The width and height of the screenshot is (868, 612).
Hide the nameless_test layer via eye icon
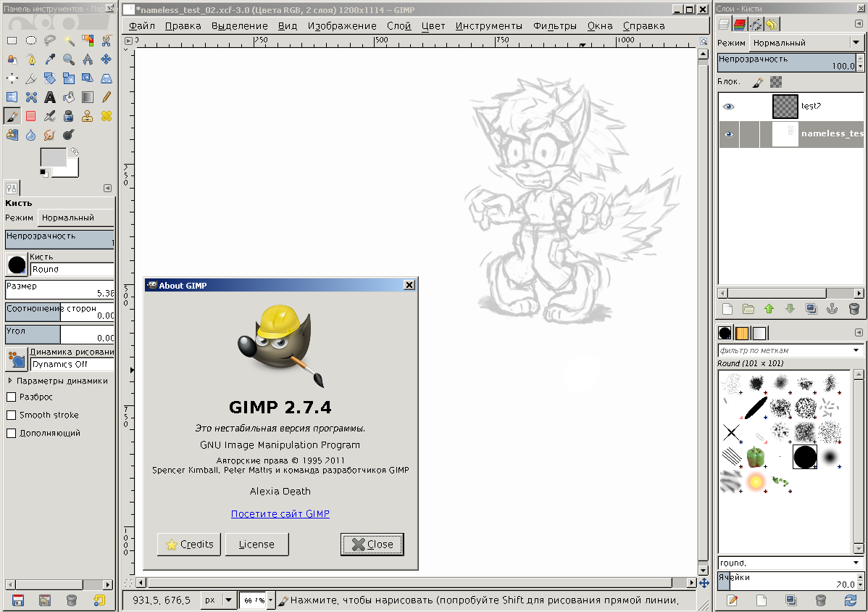pos(729,134)
